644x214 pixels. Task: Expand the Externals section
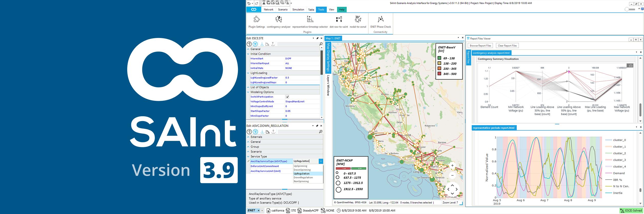pos(248,137)
